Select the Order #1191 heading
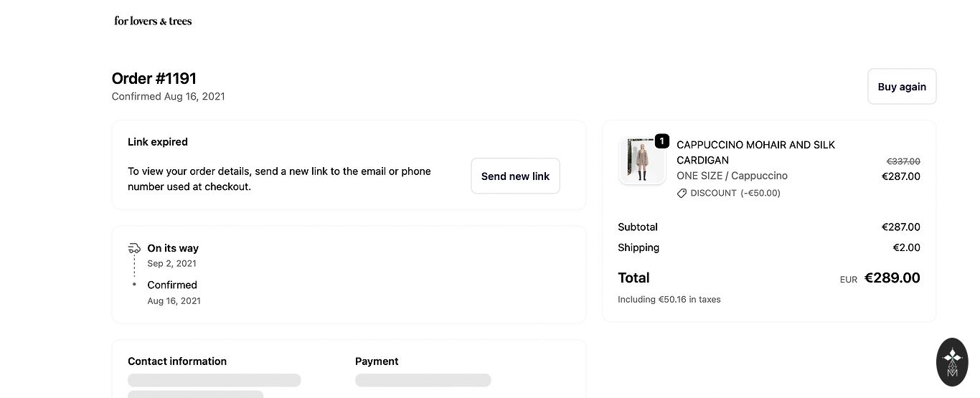This screenshot has width=980, height=398. (154, 78)
